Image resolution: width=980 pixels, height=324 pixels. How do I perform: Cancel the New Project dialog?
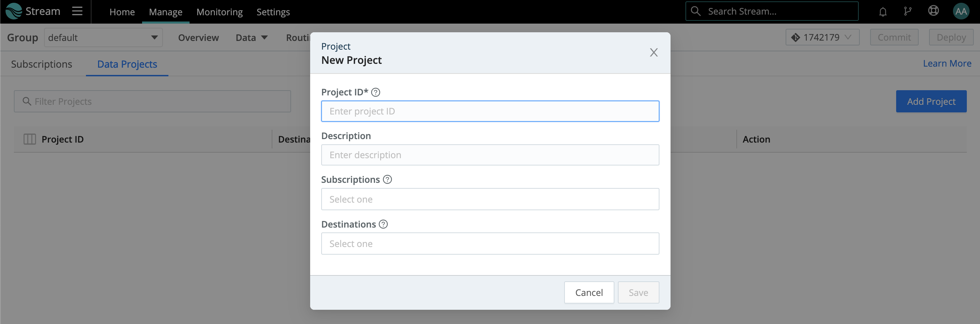click(589, 292)
